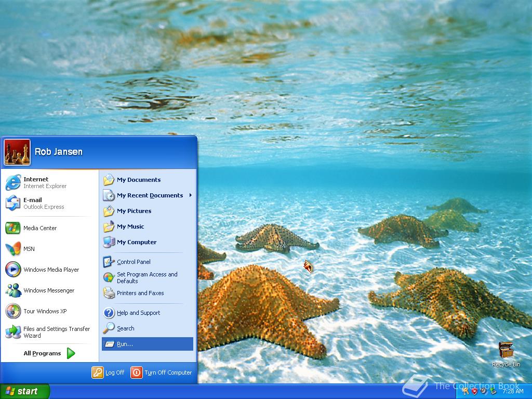This screenshot has width=532, height=399.
Task: Launch the MSN butterfly shortcut
Action: pos(49,249)
